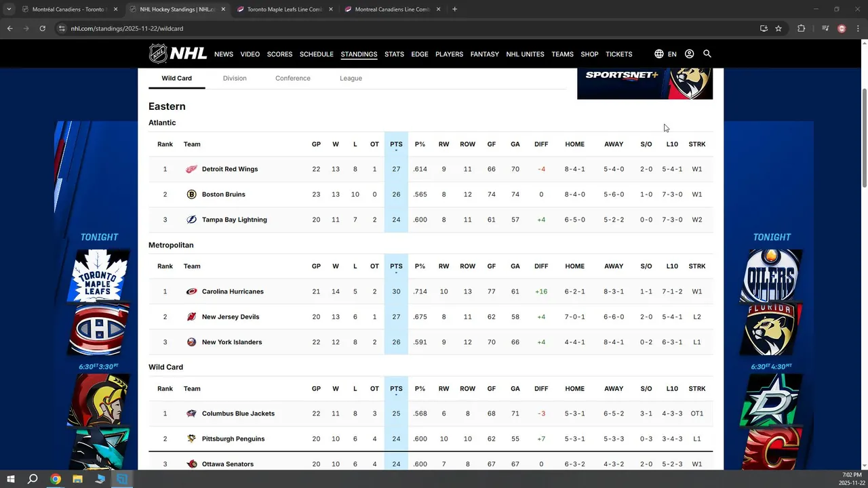Click the NHL shield logo
Image resolution: width=868 pixels, height=488 pixels.
pyautogui.click(x=158, y=54)
